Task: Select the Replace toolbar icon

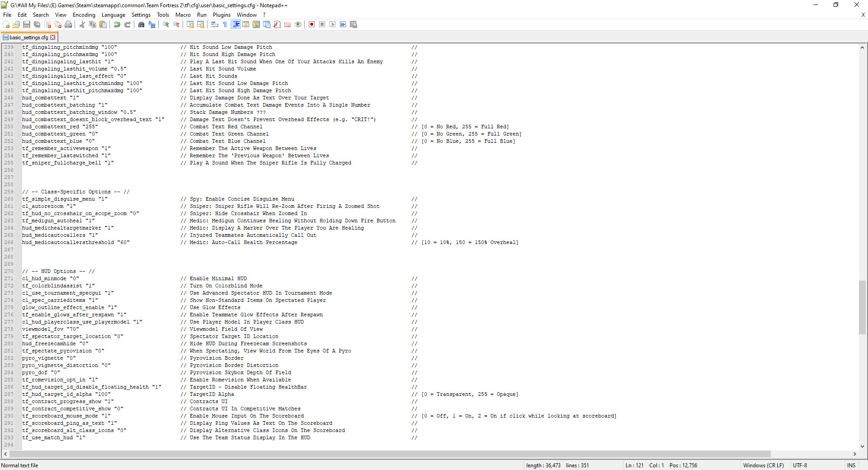Action: pyautogui.click(x=151, y=24)
